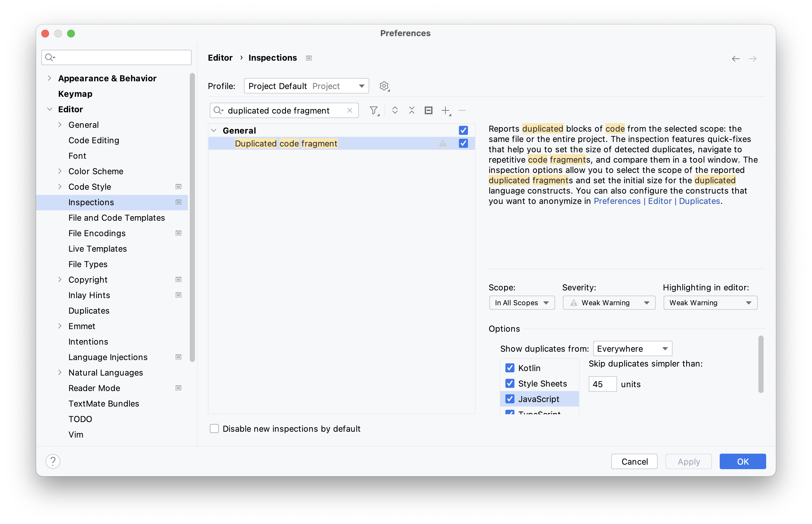Clear the inspection search text
The width and height of the screenshot is (812, 524).
click(x=350, y=111)
